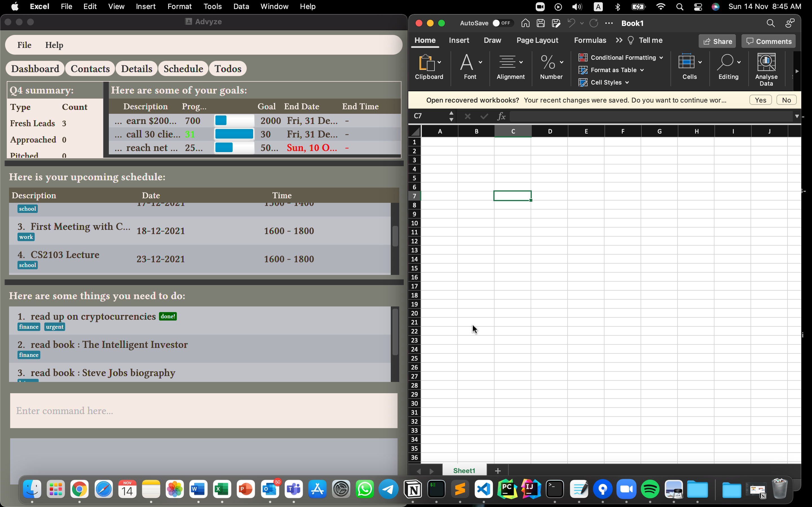
Task: Click the Home icon in Excel title bar
Action: [x=526, y=23]
